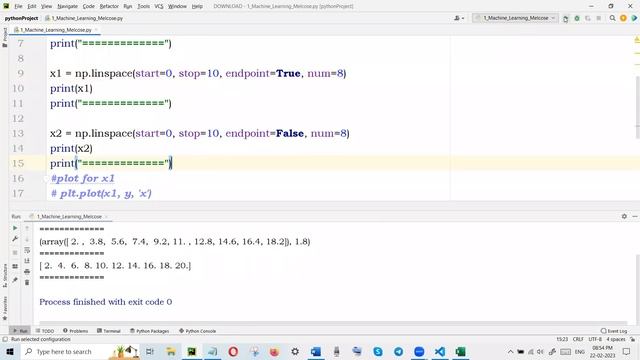
Task: Open the Project tool window sidebar
Action: tap(4, 38)
